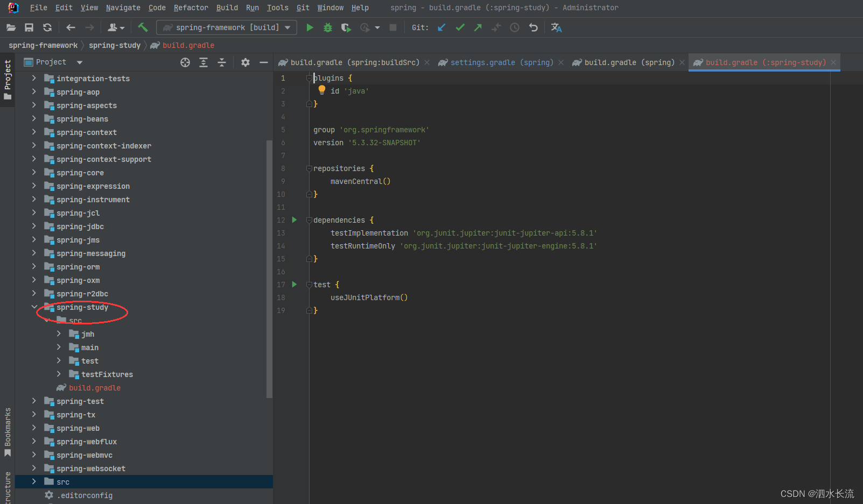Expand the spring-webmvc module

point(34,455)
